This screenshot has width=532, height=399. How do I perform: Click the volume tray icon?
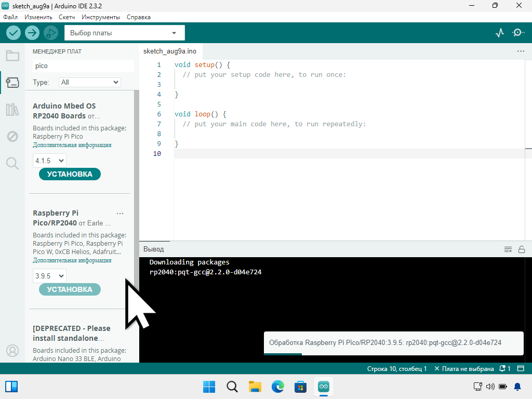click(x=490, y=387)
